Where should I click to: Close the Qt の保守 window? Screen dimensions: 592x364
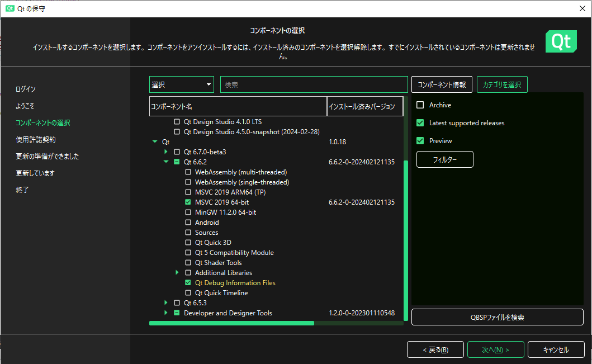click(582, 8)
